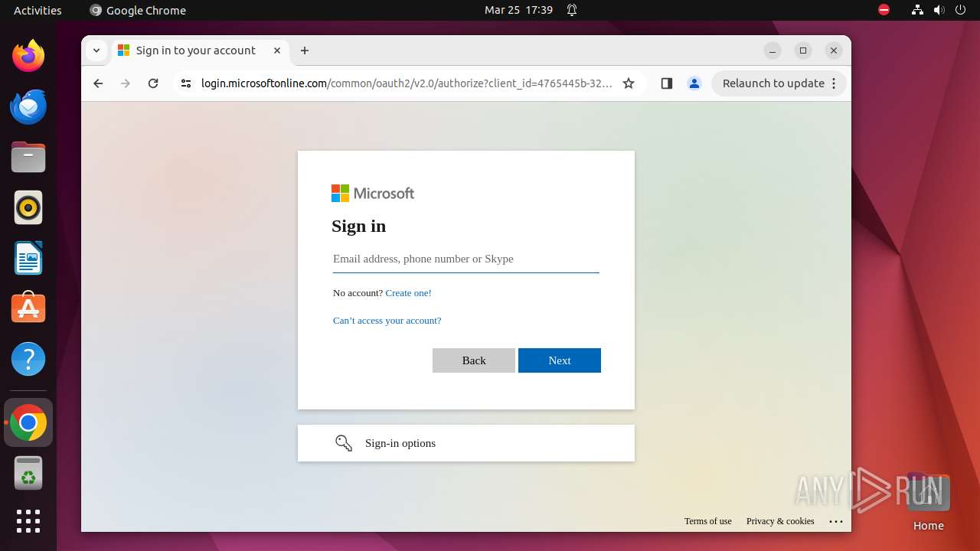Show Applications grid at dock bottom
This screenshot has height=551, width=980.
(x=28, y=521)
